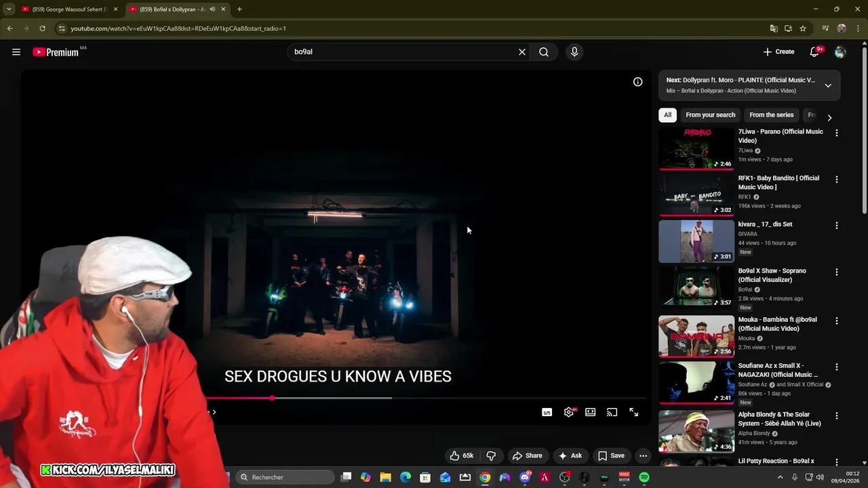The image size is (868, 488).
Task: Open YouTube notifications bell
Action: pos(815,52)
